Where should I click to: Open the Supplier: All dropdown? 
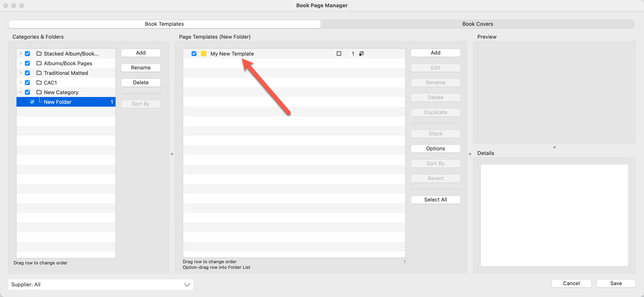pyautogui.click(x=100, y=285)
